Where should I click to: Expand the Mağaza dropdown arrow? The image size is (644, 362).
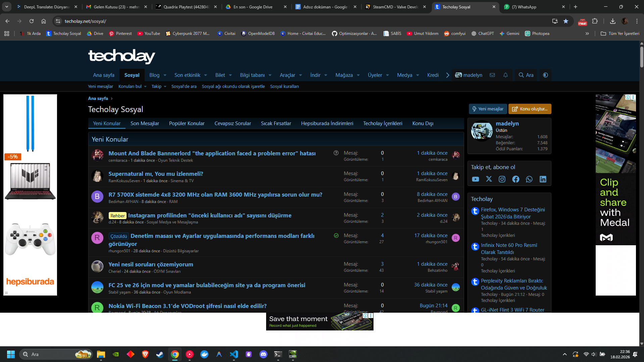[358, 75]
